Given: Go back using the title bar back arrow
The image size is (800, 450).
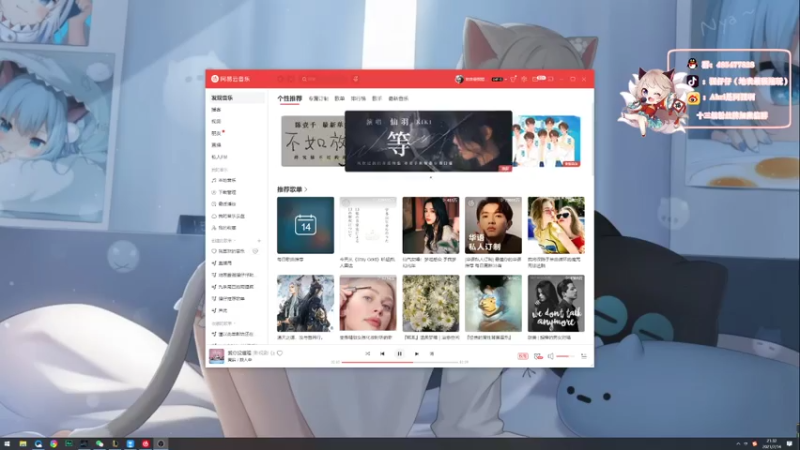Looking at the screenshot, I should (280, 79).
